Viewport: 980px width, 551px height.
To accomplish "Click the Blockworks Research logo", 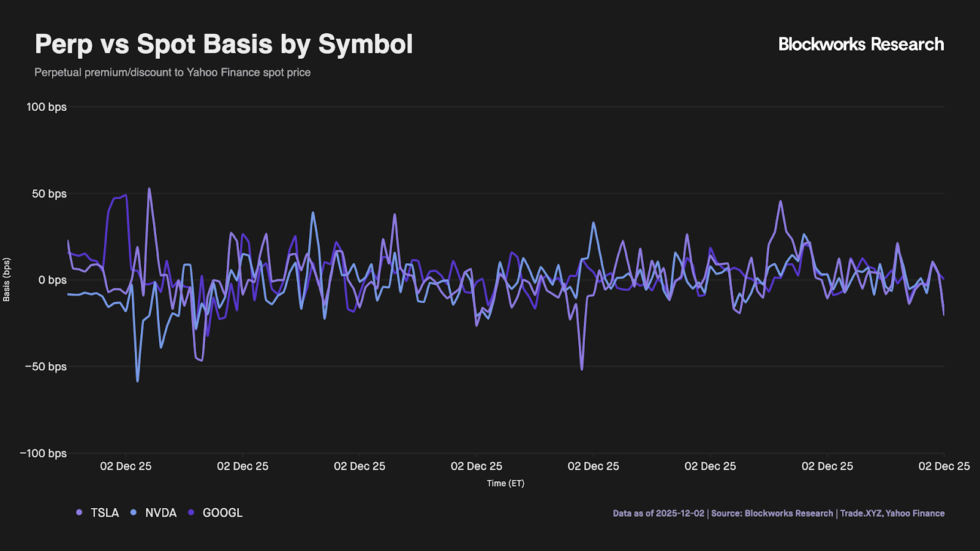I will (861, 44).
